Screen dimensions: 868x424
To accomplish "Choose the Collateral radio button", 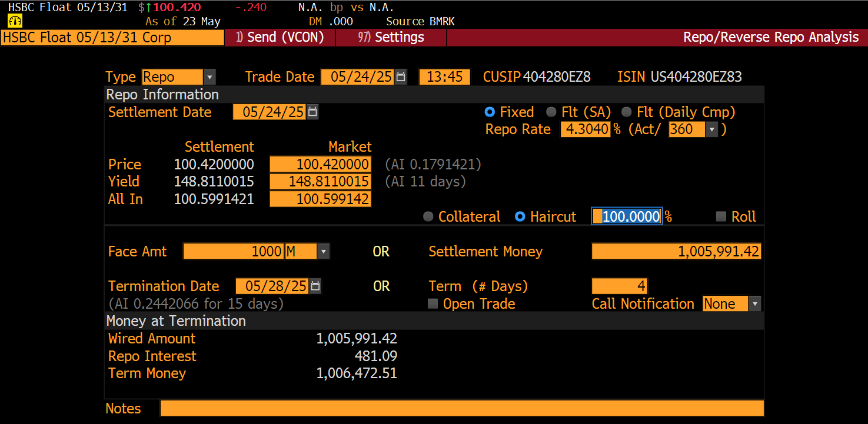I will point(428,217).
